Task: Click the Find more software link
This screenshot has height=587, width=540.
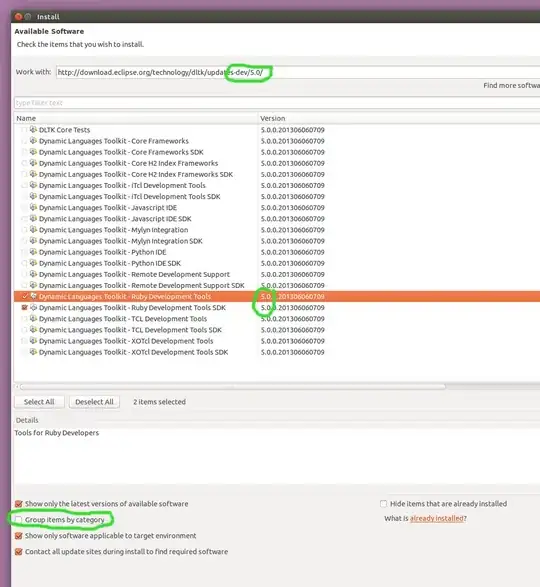Action: (511, 86)
